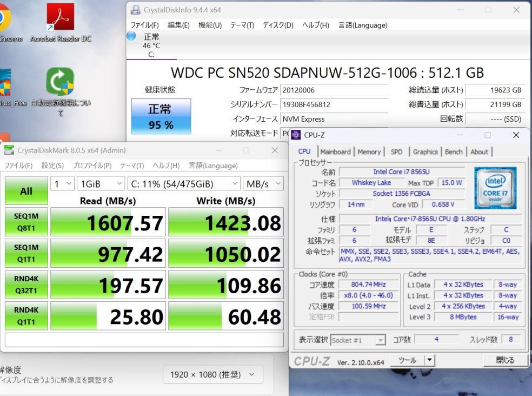This screenshot has width=532, height=396.
Task: Click the Max TDP value 15.0 W
Action: point(451,183)
